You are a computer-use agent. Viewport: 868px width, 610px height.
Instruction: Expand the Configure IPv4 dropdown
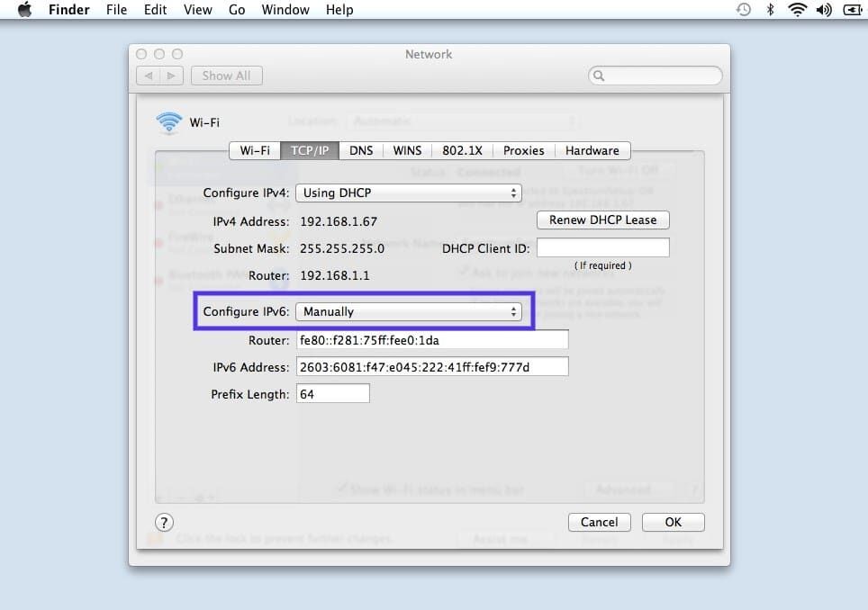click(409, 193)
